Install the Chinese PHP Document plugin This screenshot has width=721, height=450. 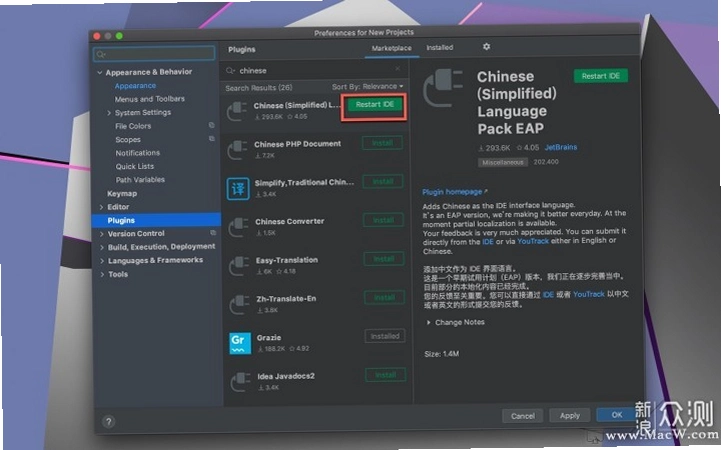[x=382, y=143]
